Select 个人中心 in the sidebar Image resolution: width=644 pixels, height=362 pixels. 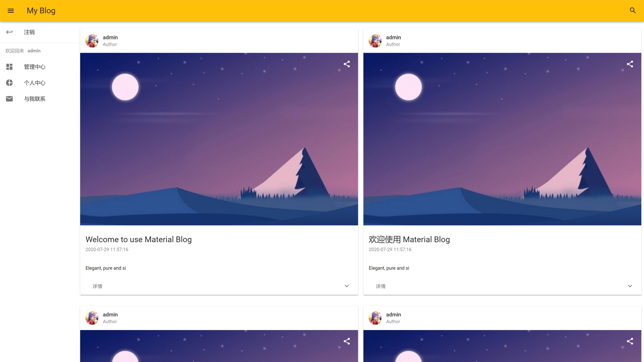[x=40, y=83]
